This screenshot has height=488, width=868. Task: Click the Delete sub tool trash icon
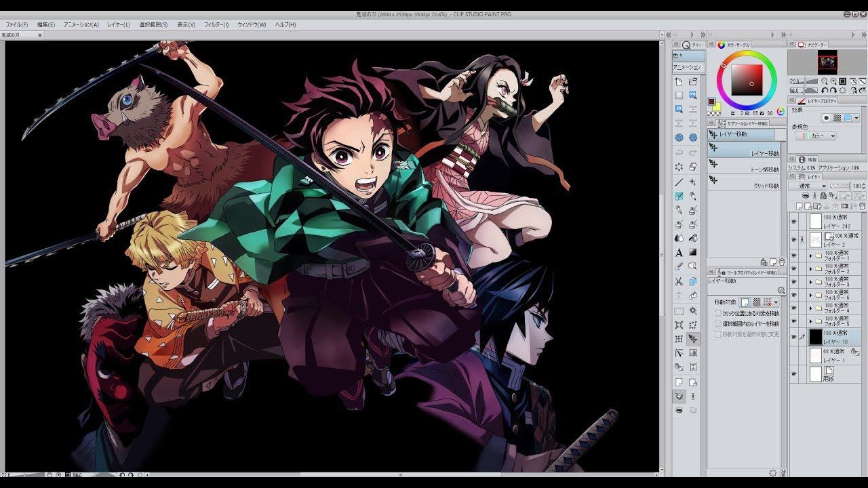pos(781,262)
